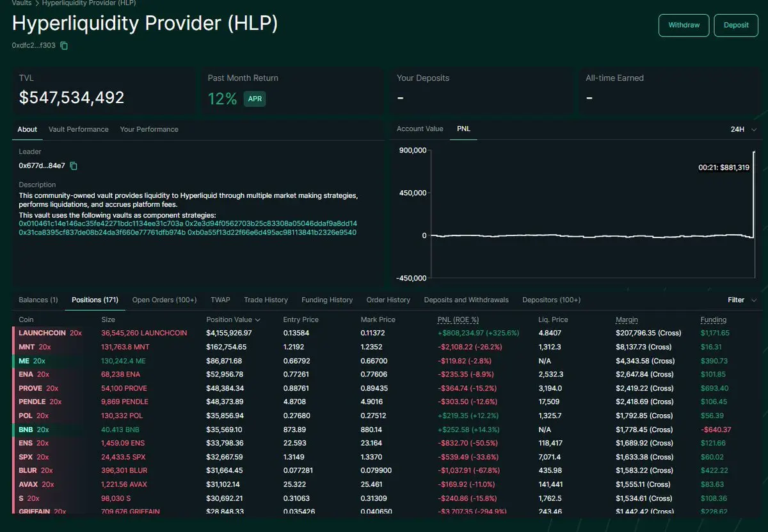Click LAUNCHCOIN PNL +$808,234.97

click(x=478, y=333)
